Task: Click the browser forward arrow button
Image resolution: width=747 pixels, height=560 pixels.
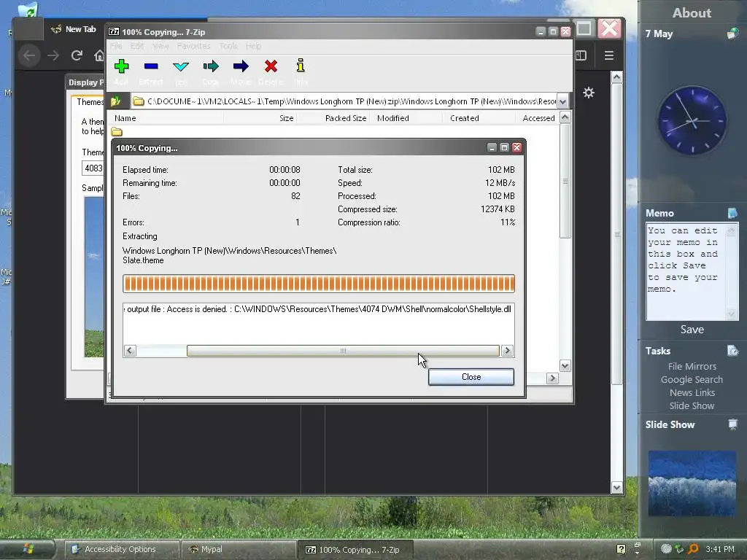Action: click(x=53, y=55)
